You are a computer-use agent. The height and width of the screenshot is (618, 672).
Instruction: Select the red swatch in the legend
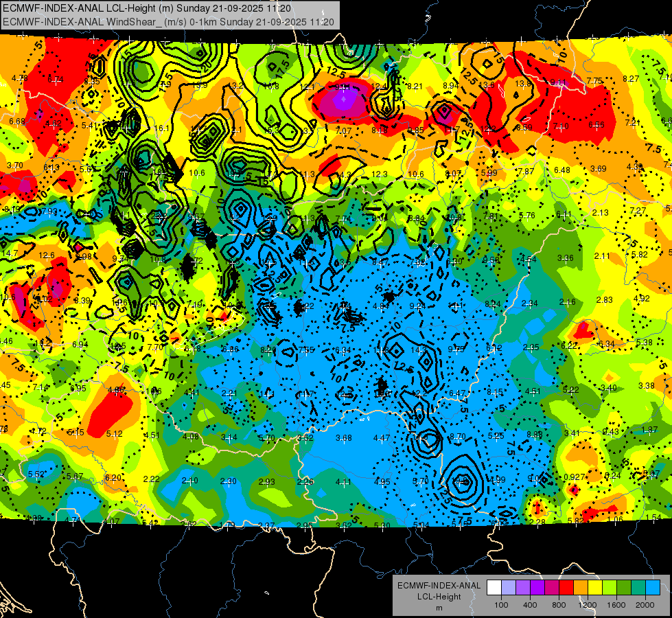point(566,587)
